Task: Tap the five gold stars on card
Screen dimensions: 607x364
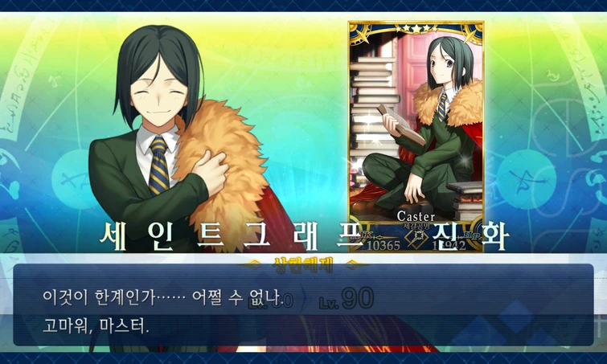Action: click(416, 28)
